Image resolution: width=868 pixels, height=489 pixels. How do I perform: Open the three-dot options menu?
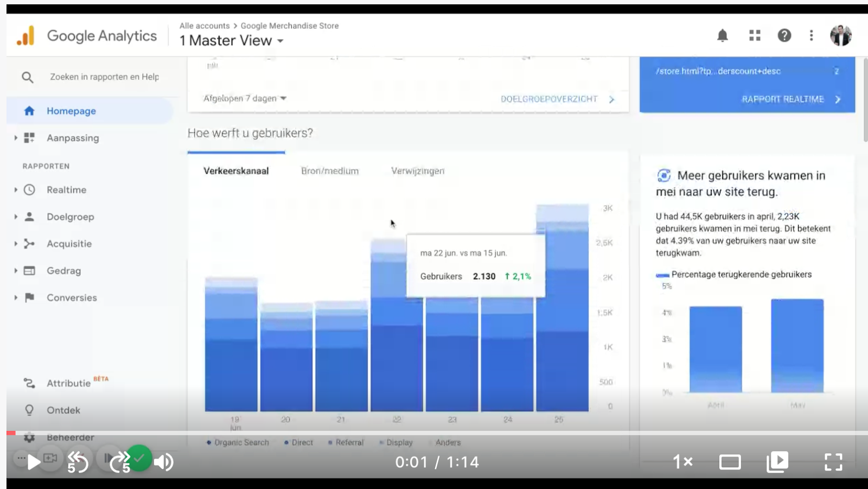(x=811, y=36)
